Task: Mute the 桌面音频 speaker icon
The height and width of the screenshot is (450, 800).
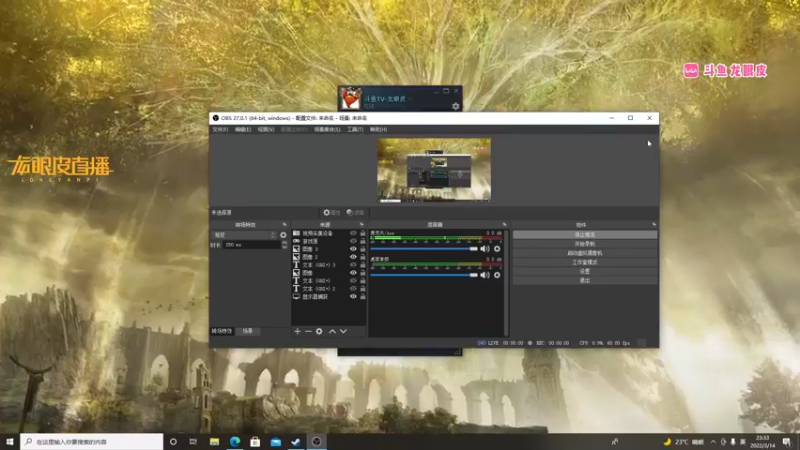Action: (485, 275)
